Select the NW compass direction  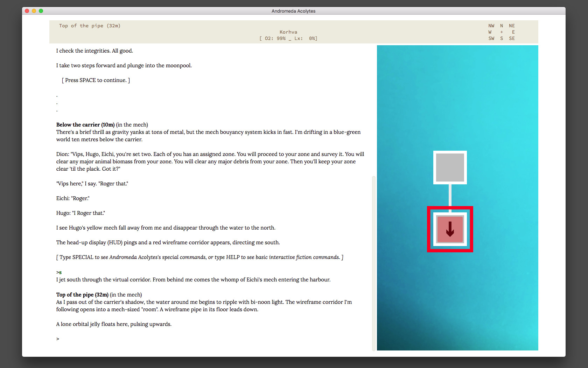click(x=491, y=26)
